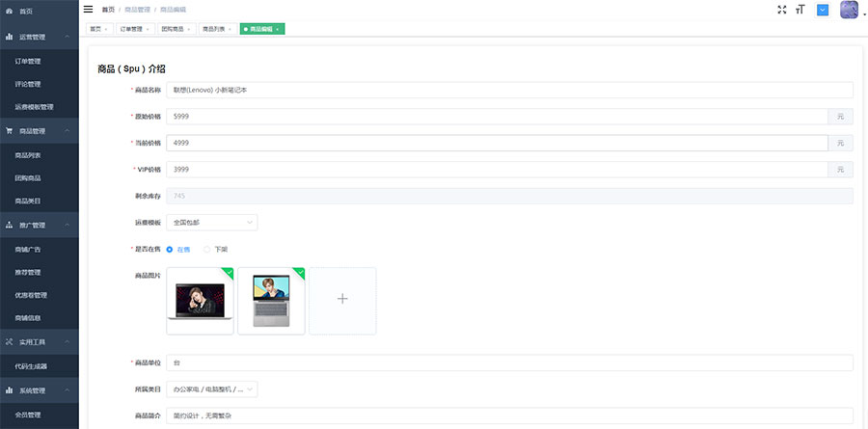Close the 首页 tab with its x icon
The image size is (868, 429).
106,29
